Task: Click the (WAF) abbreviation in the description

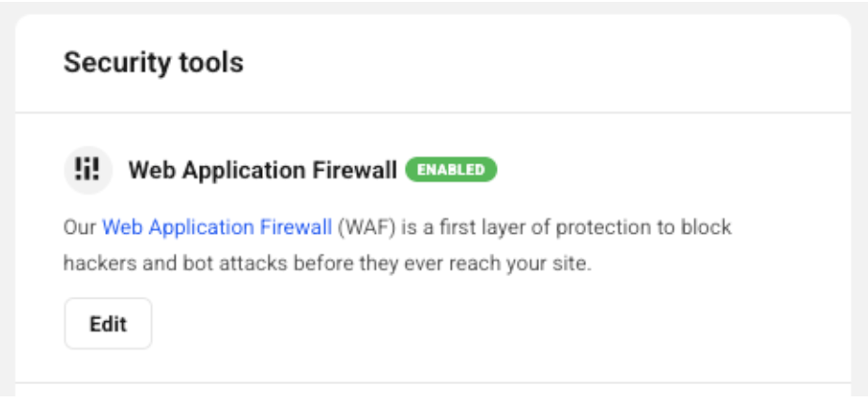Action: tap(366, 227)
